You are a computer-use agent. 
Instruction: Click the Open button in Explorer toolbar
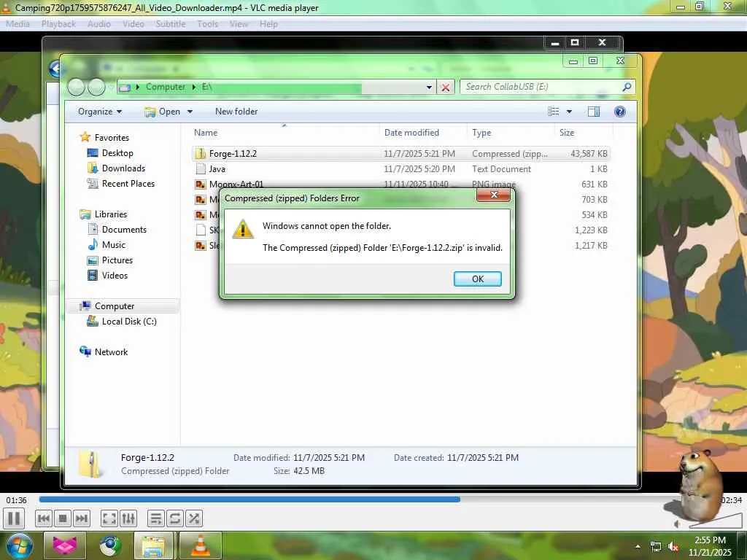[163, 112]
